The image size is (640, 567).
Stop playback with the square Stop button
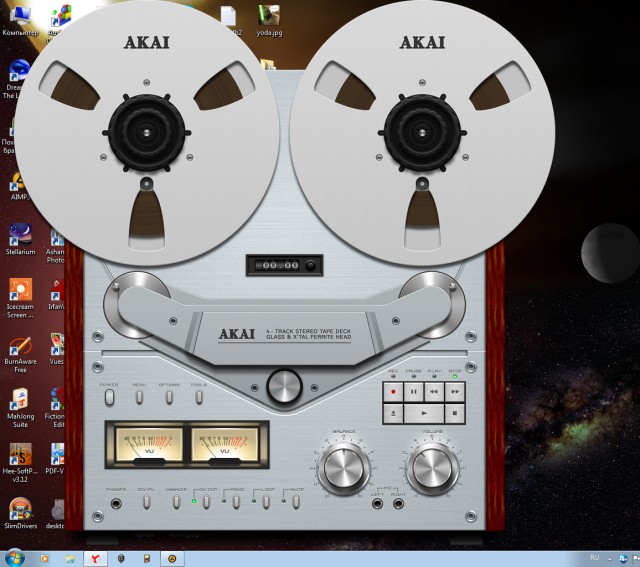point(455,414)
